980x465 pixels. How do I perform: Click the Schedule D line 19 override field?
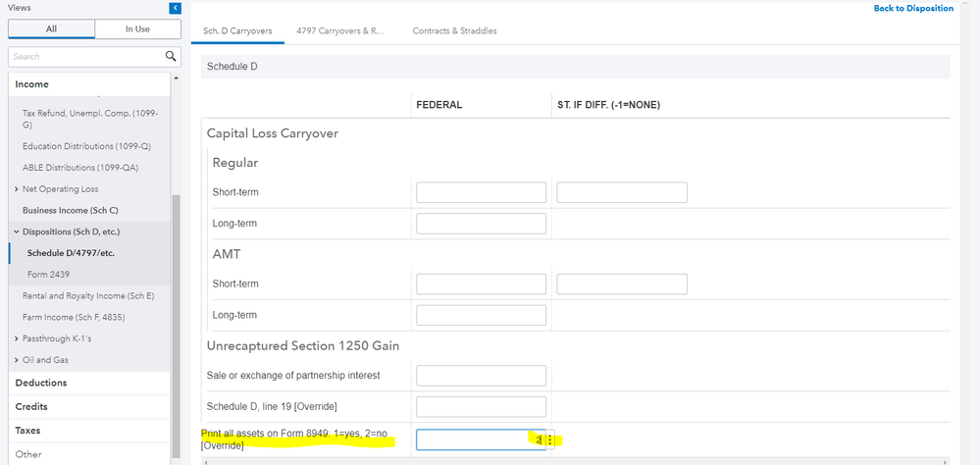[481, 406]
